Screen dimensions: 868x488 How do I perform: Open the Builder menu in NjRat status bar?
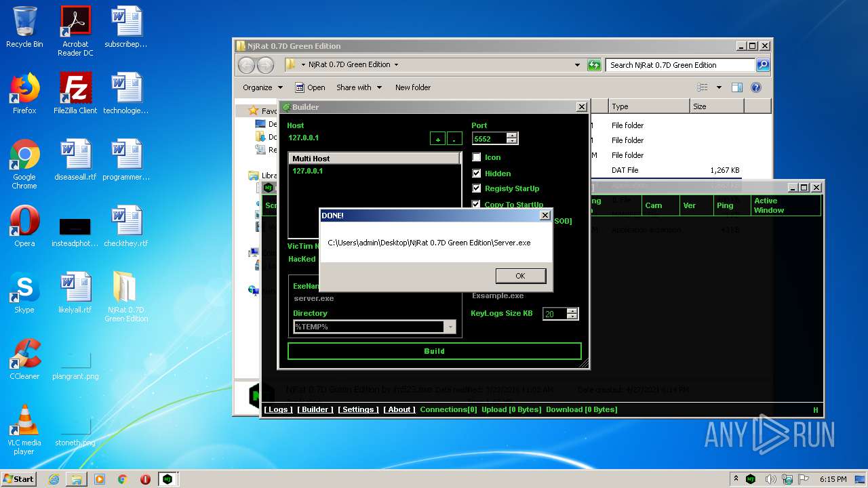pos(315,409)
